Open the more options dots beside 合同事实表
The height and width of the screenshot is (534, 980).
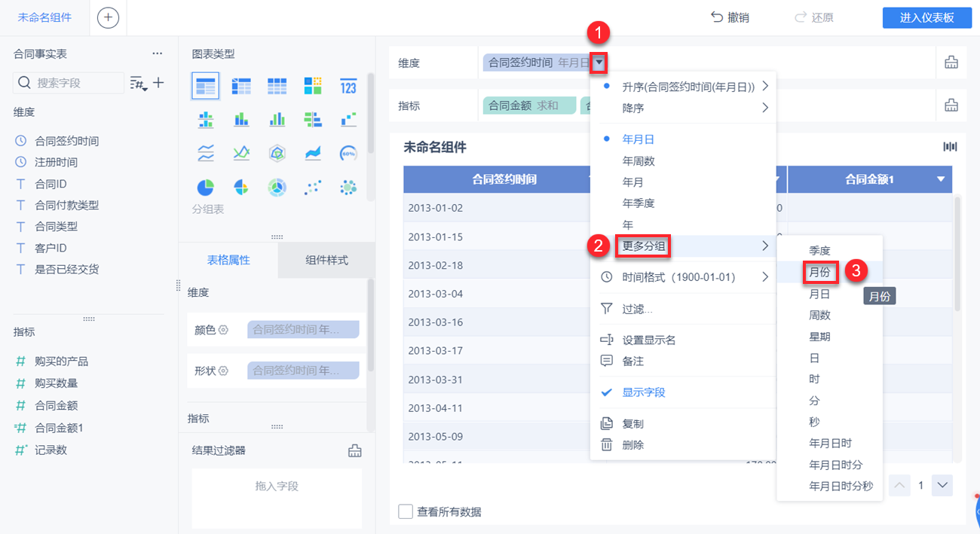[x=157, y=54]
